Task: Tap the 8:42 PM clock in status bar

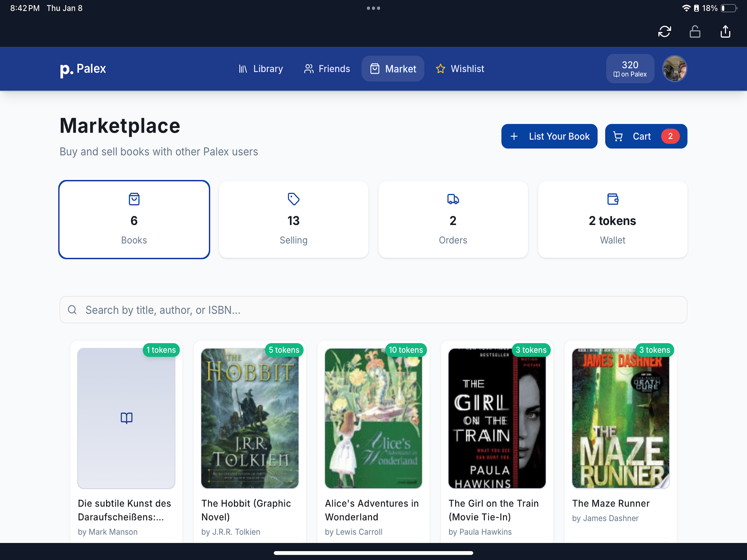Action: pos(25,8)
